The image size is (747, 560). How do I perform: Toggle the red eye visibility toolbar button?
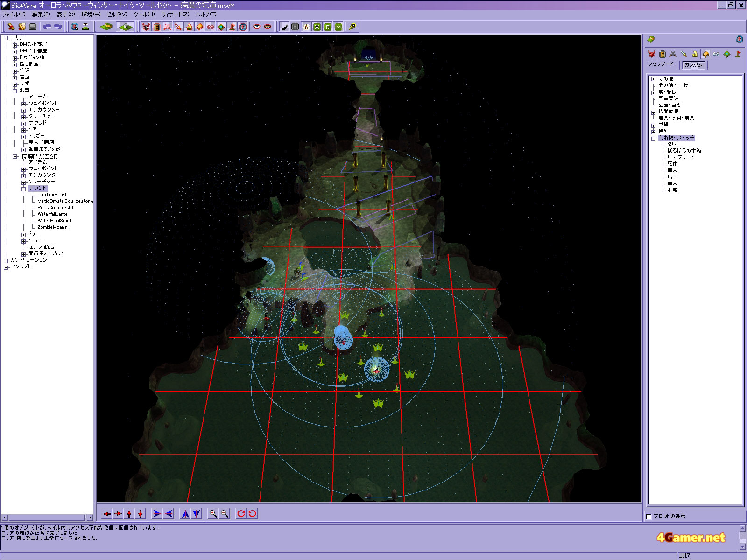pos(257,27)
